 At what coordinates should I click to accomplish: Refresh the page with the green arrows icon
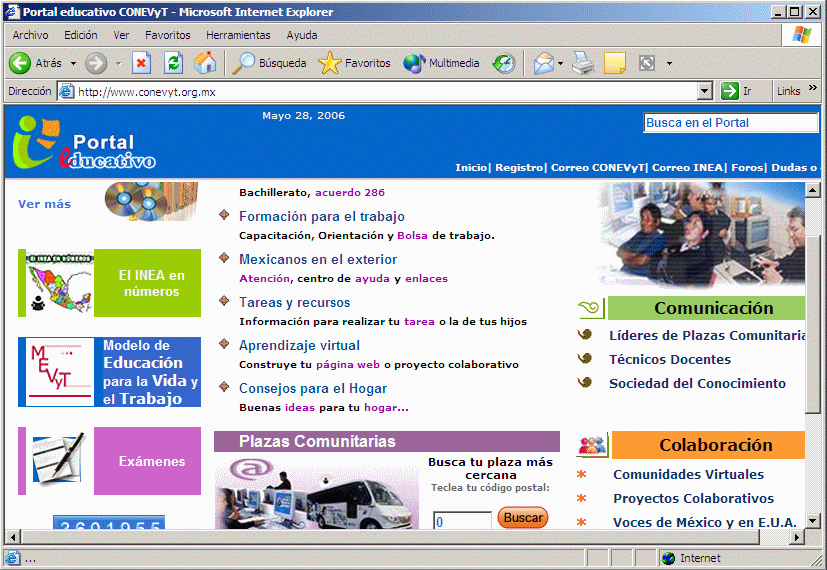(x=174, y=63)
